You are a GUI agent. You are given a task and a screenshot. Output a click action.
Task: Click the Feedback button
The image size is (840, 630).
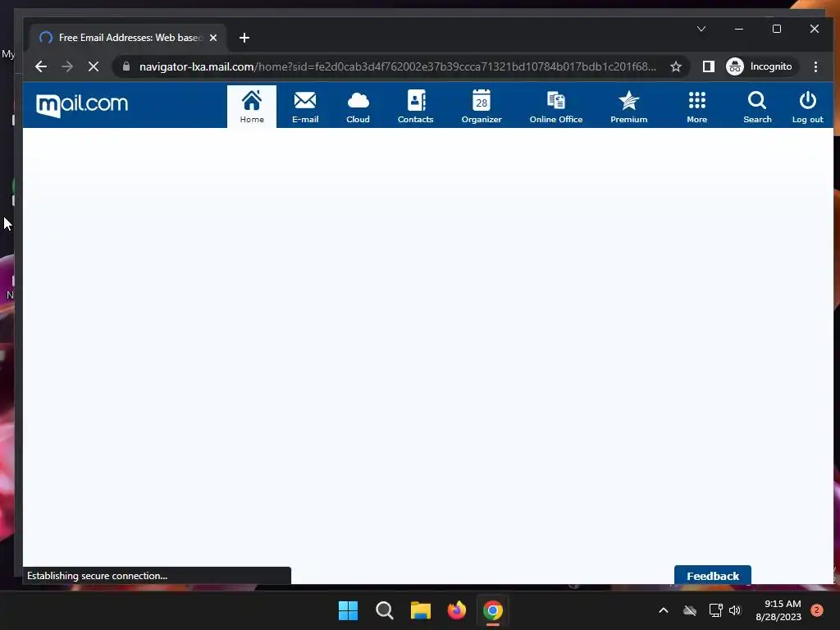[713, 575]
